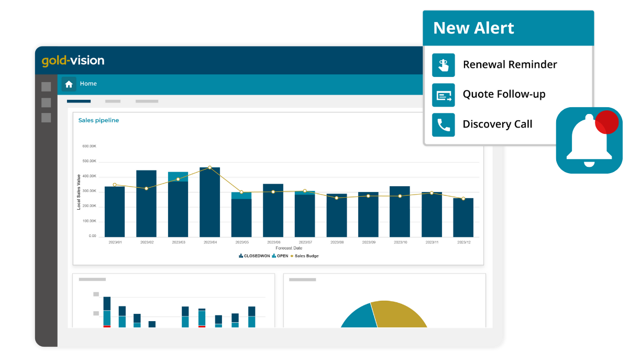Click the 300.00K axis label

pyautogui.click(x=89, y=191)
